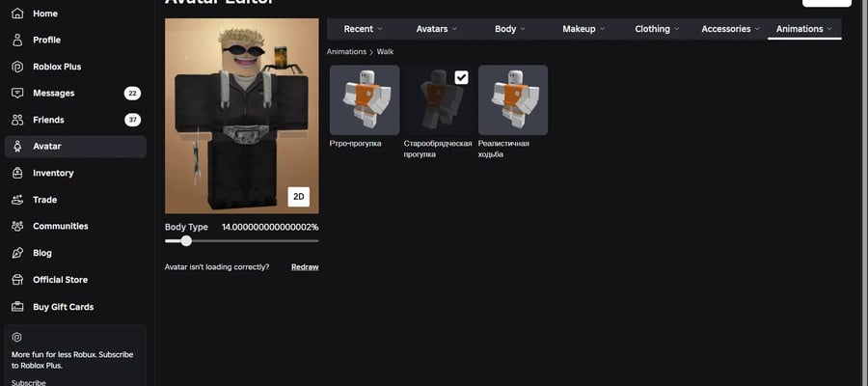Click the Animations breadcrumb link
The image size is (868, 386).
346,51
